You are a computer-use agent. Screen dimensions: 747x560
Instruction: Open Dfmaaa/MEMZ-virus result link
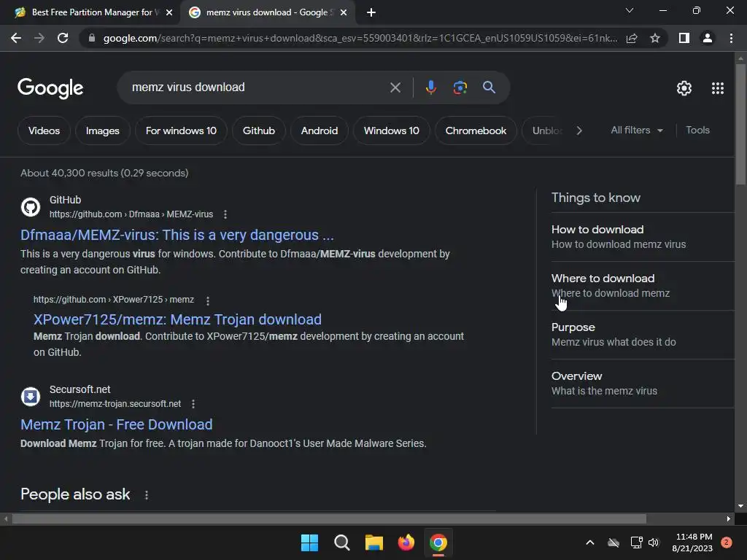point(177,235)
